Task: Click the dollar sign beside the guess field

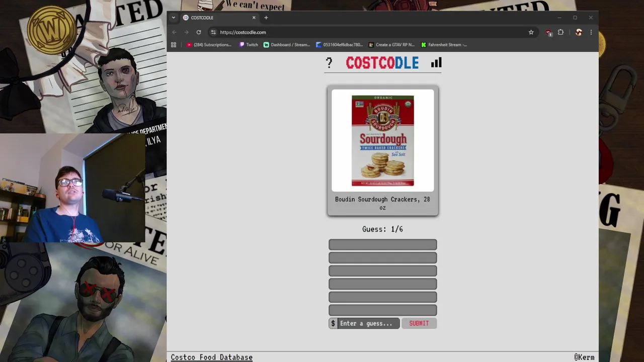Action: pyautogui.click(x=333, y=323)
